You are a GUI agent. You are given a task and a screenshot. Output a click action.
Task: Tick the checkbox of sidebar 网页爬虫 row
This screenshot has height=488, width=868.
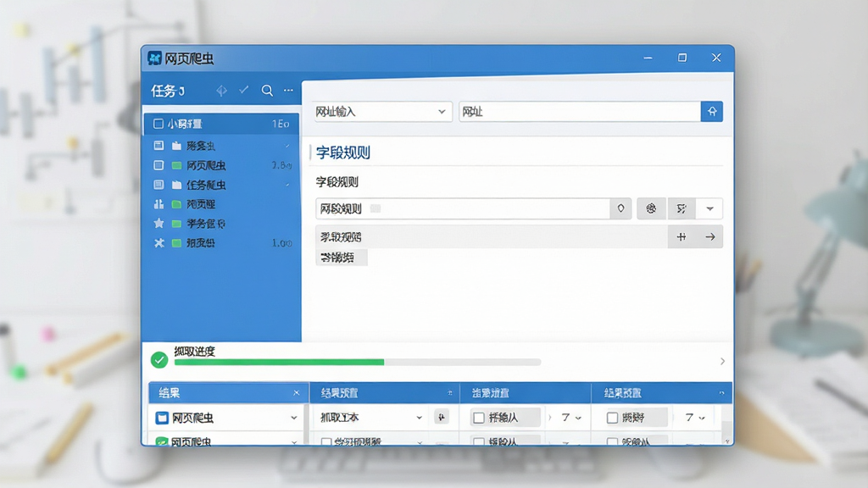click(x=159, y=165)
